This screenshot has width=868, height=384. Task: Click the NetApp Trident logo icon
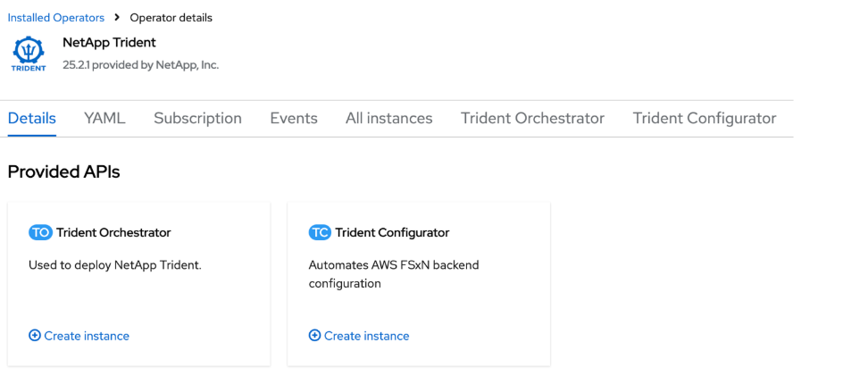pyautogui.click(x=29, y=54)
